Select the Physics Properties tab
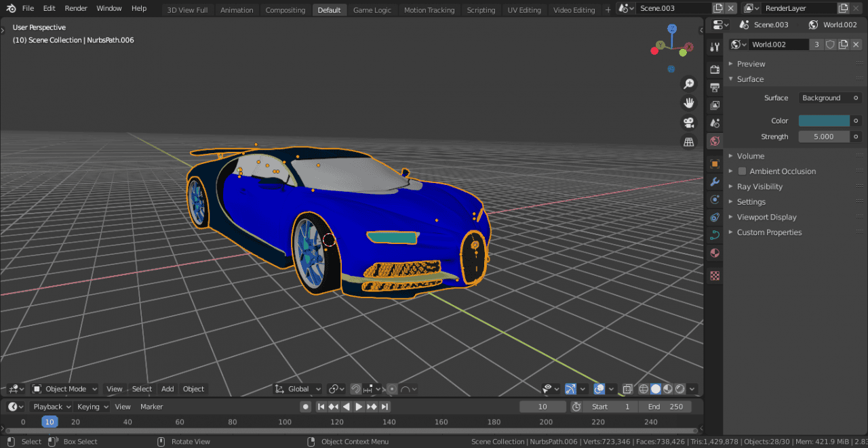Viewport: 868px width, 448px height. 714,217
